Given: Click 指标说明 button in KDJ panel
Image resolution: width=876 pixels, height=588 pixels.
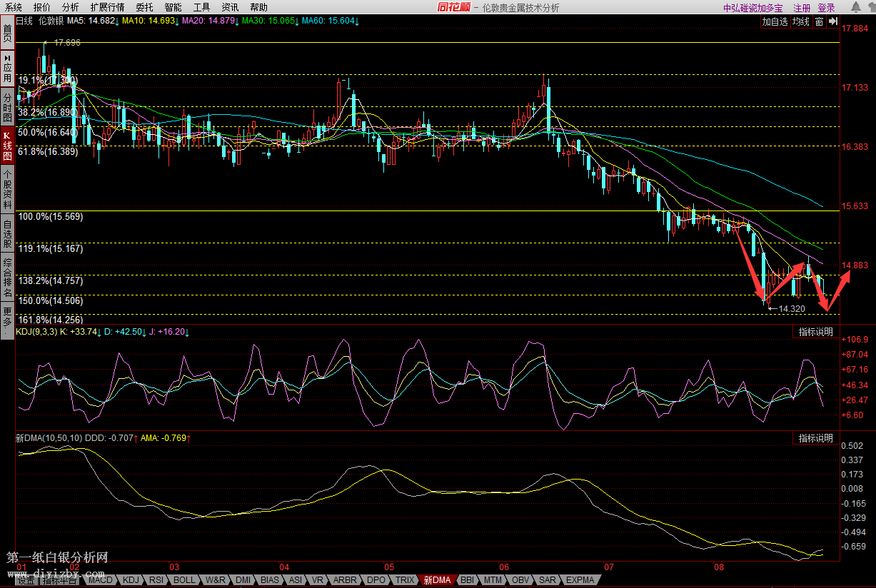Looking at the screenshot, I should [815, 332].
